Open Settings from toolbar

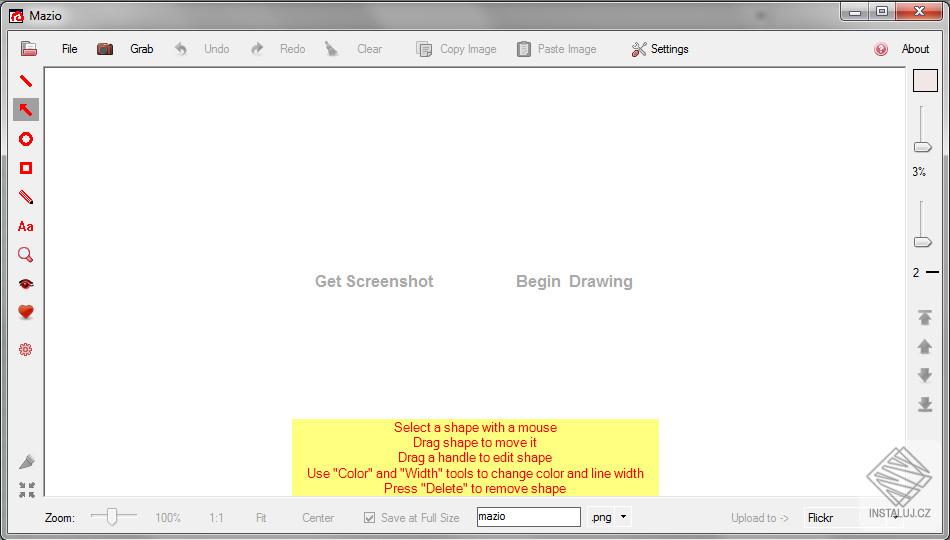[669, 49]
